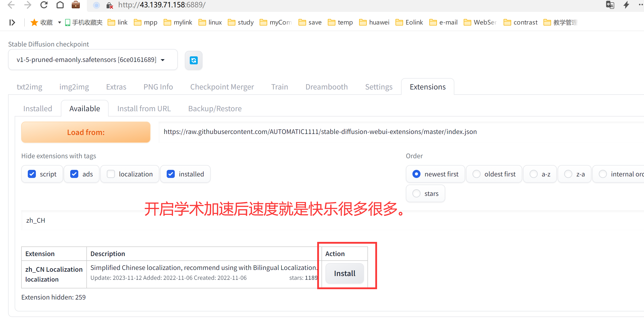Uncheck the installed tag checkbox

pyautogui.click(x=171, y=174)
